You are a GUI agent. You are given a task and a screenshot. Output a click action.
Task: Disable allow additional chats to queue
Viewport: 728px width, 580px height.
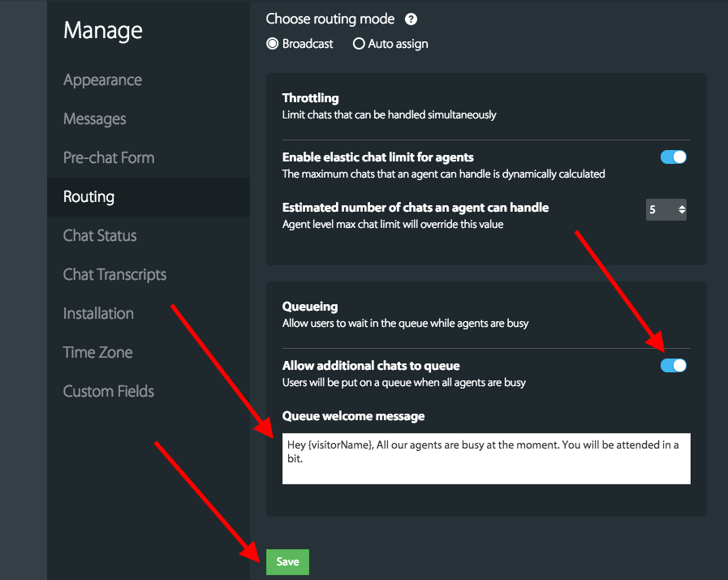point(674,365)
